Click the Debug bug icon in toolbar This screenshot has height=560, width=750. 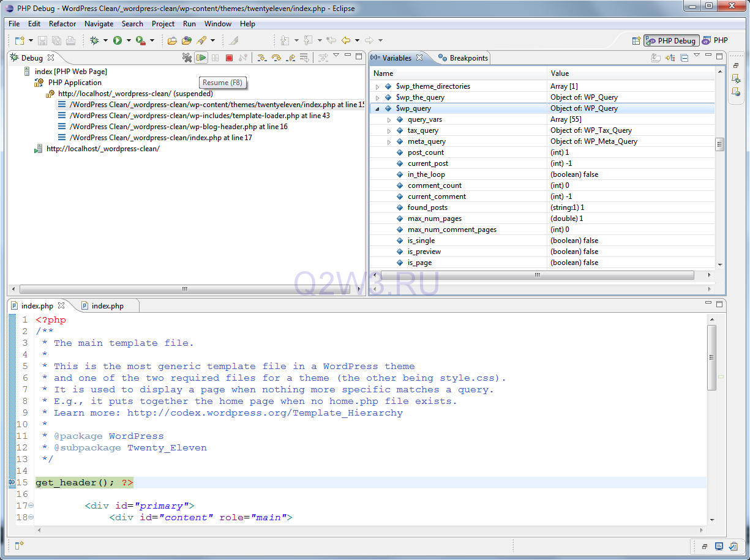[x=94, y=40]
